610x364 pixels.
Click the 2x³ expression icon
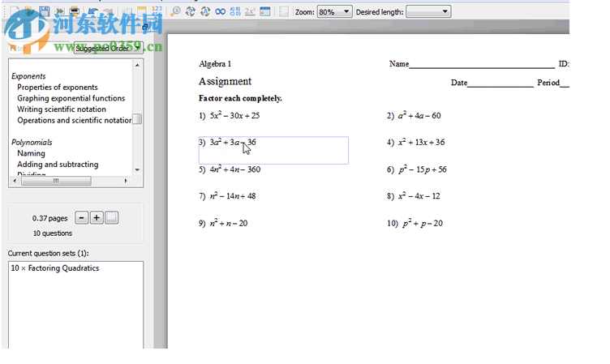point(250,11)
